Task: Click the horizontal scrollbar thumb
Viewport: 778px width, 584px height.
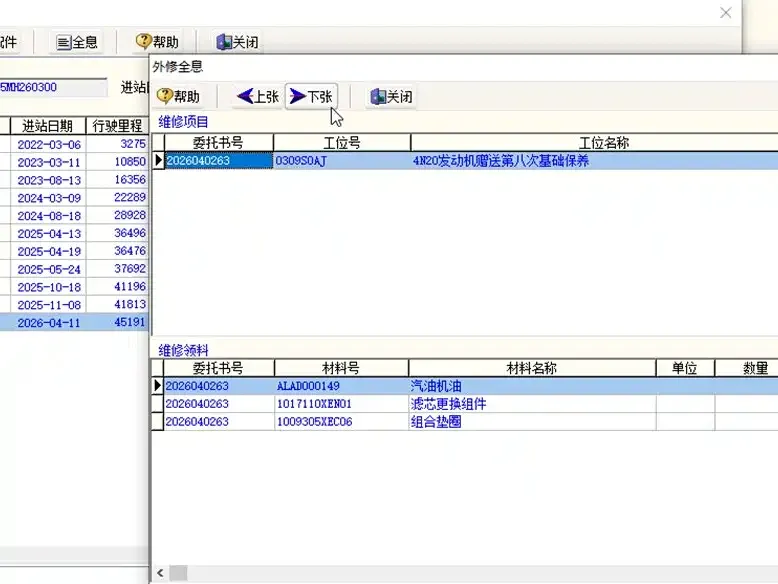Action: pos(179,573)
